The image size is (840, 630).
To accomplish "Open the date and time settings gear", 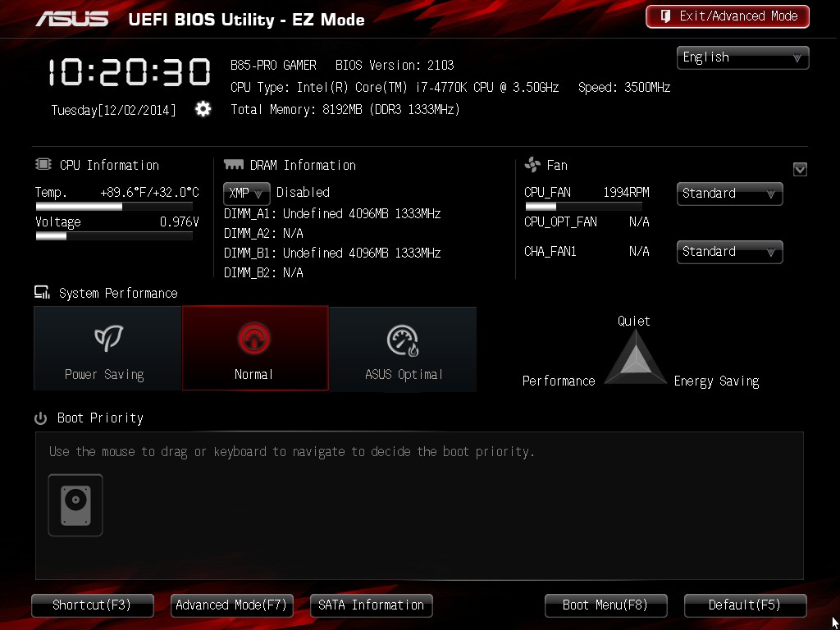I will pyautogui.click(x=203, y=109).
